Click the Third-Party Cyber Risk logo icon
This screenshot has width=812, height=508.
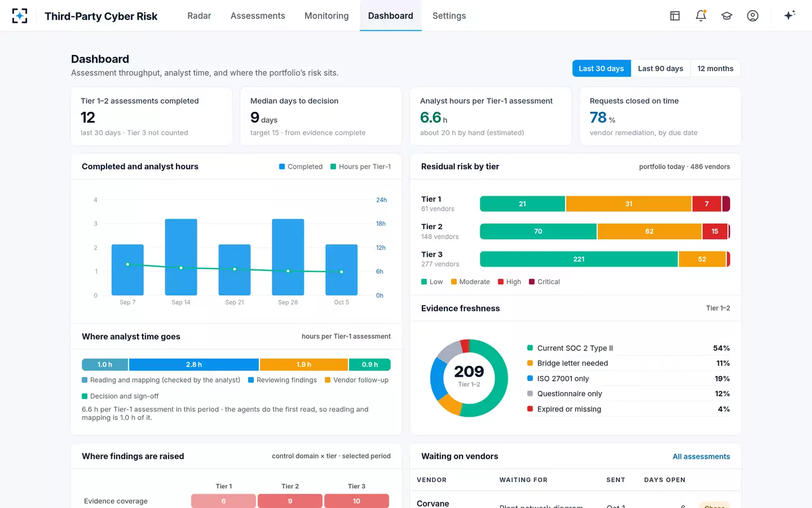20,16
